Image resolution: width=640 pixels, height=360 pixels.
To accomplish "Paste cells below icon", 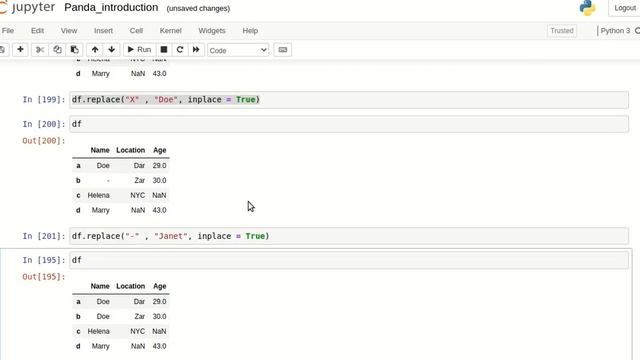I will pyautogui.click(x=75, y=50).
